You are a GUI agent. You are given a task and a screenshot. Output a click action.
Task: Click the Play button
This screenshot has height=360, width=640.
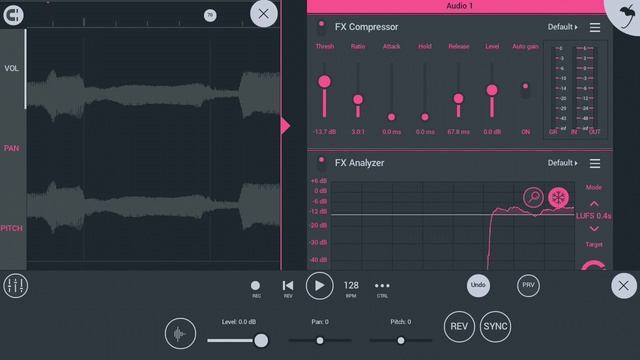[320, 286]
